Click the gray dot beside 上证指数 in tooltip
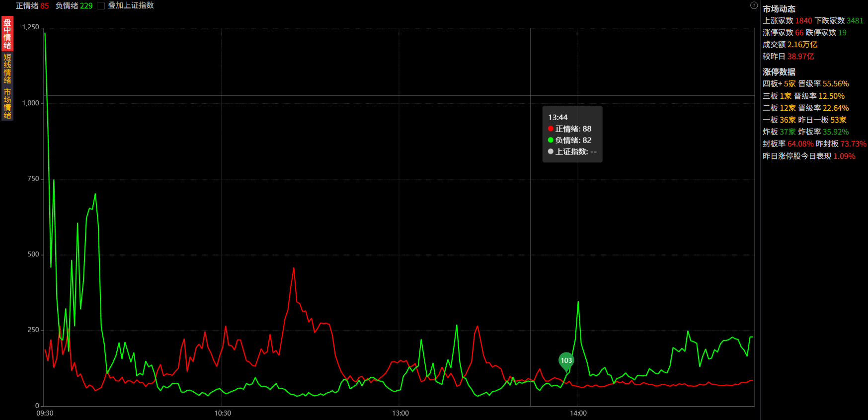The width and height of the screenshot is (868, 420). [551, 151]
